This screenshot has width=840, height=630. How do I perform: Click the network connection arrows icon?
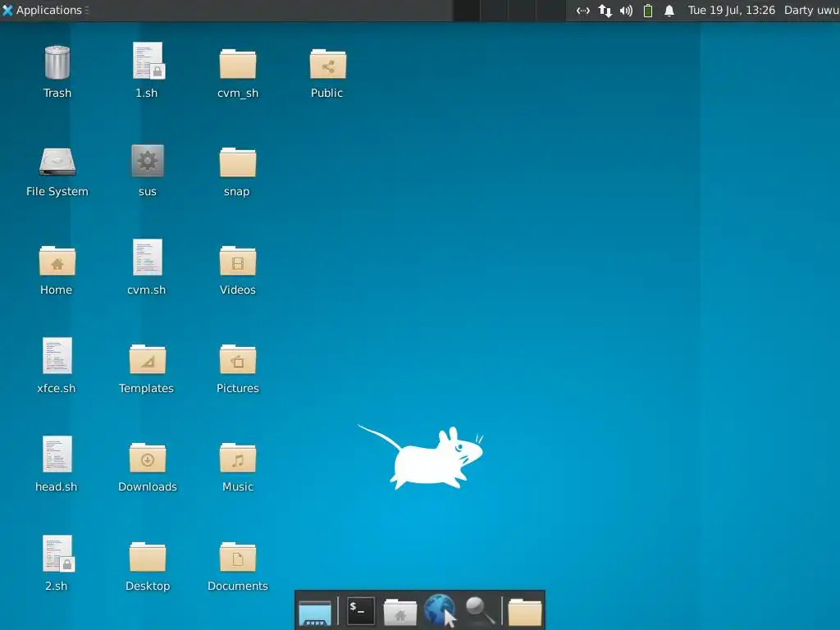pyautogui.click(x=605, y=11)
